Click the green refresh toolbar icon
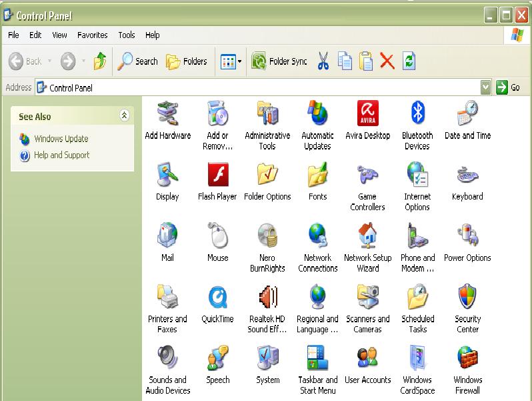 tap(409, 61)
